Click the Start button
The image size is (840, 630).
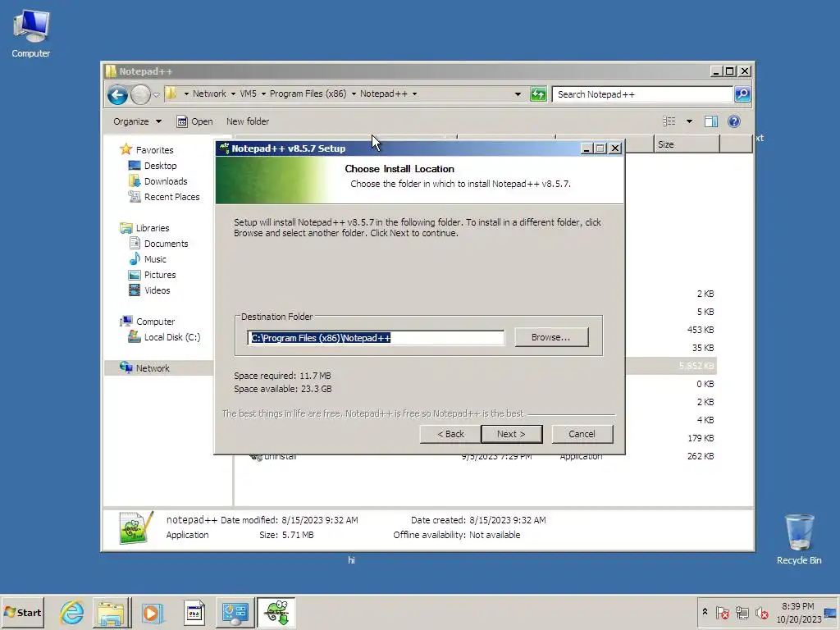pos(22,612)
